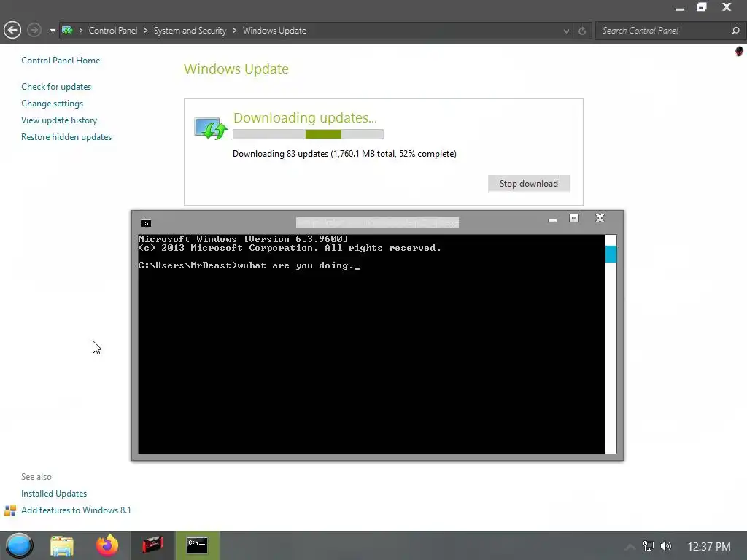
Task: Click the download progress bar
Action: coord(309,134)
